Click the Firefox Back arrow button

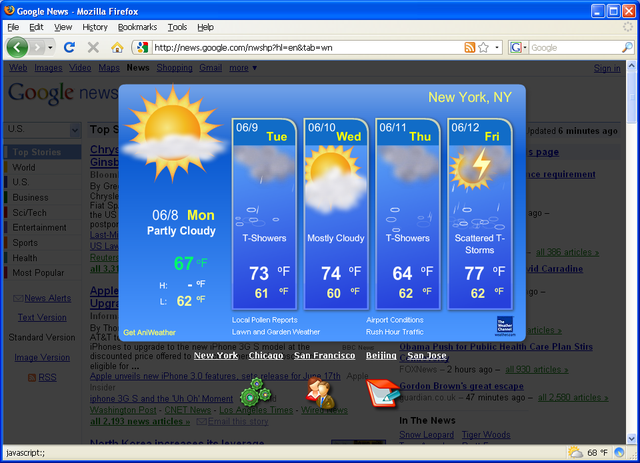17,47
